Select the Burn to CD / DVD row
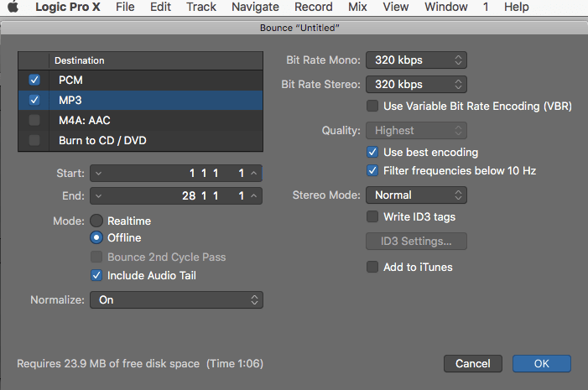The image size is (588, 390). pyautogui.click(x=141, y=140)
